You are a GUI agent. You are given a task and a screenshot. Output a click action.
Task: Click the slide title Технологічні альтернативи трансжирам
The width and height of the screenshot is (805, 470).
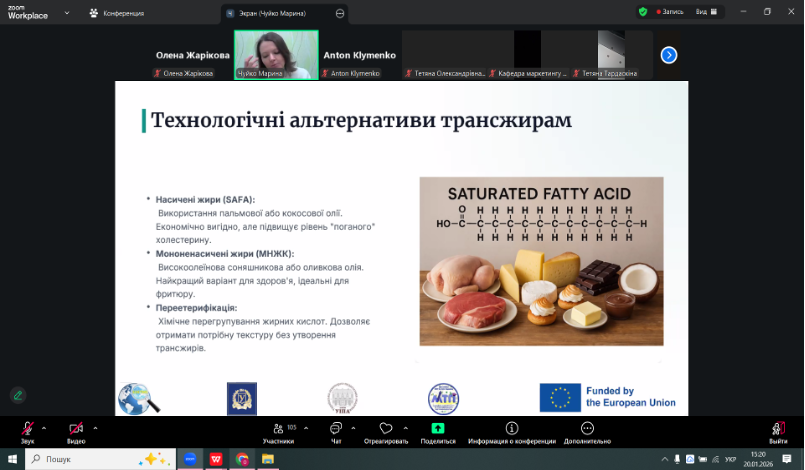(x=361, y=120)
